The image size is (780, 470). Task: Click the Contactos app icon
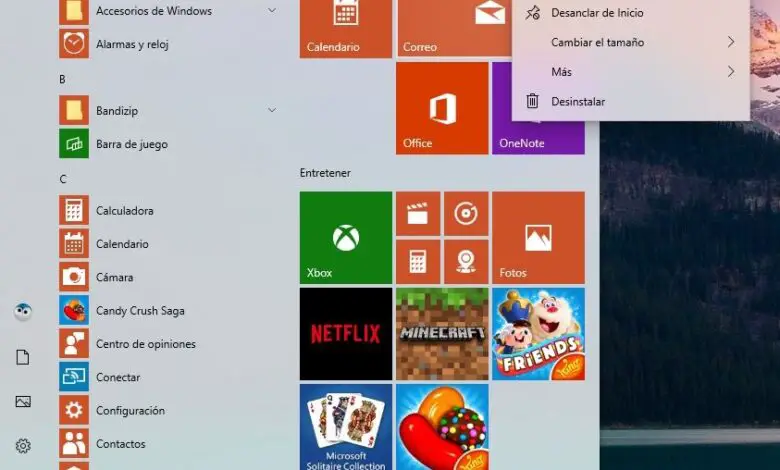tap(74, 444)
